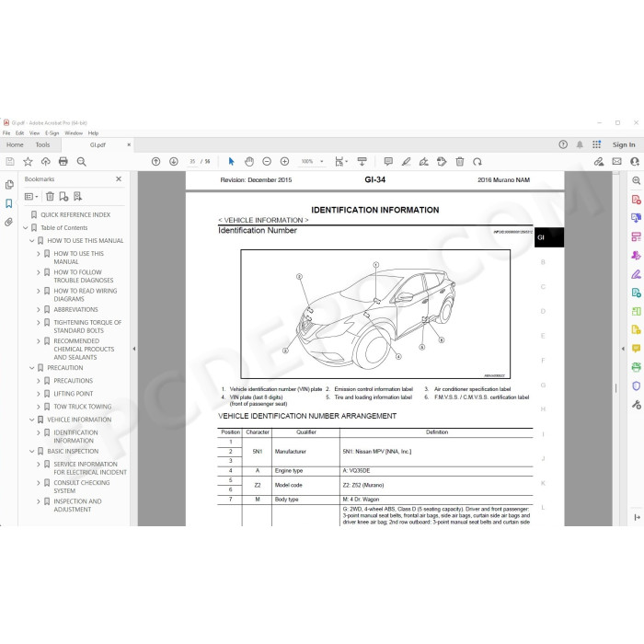Open the apps grid launcher

(x=596, y=144)
